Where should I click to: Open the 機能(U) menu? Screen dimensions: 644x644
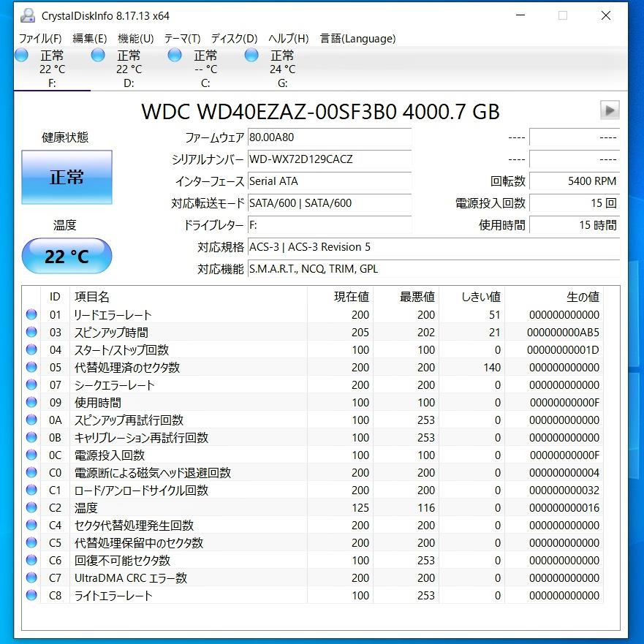135,39
